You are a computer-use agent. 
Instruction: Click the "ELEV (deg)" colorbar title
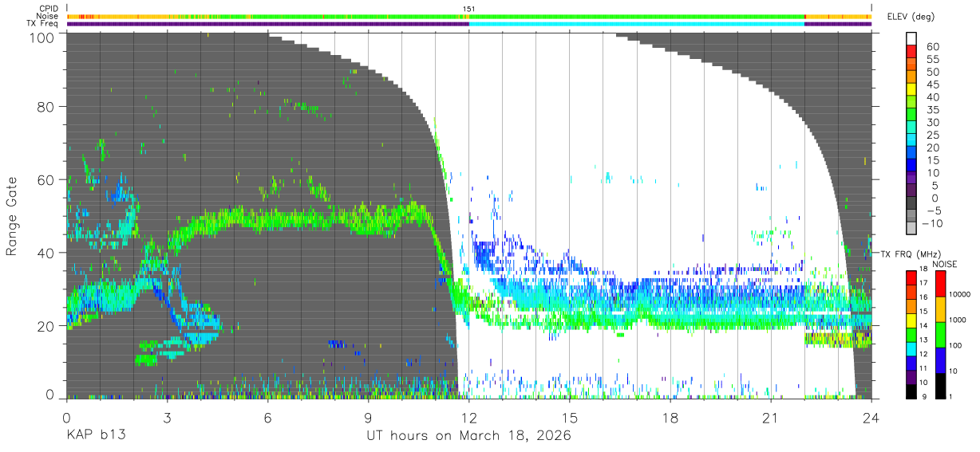pyautogui.click(x=911, y=17)
